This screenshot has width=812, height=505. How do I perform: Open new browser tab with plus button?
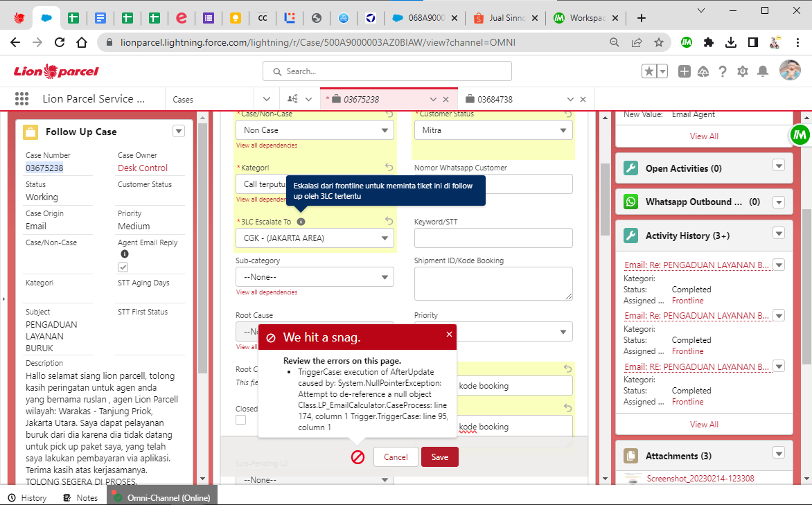tap(641, 18)
